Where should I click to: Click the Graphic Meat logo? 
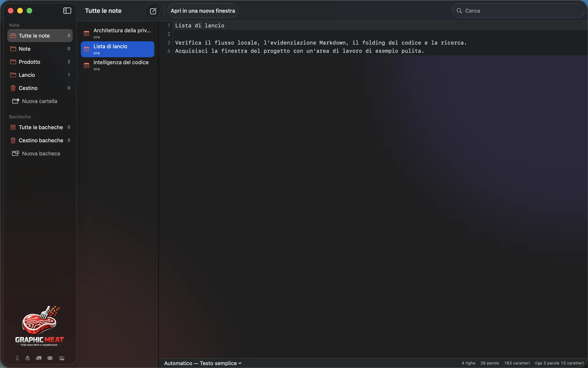[40, 326]
